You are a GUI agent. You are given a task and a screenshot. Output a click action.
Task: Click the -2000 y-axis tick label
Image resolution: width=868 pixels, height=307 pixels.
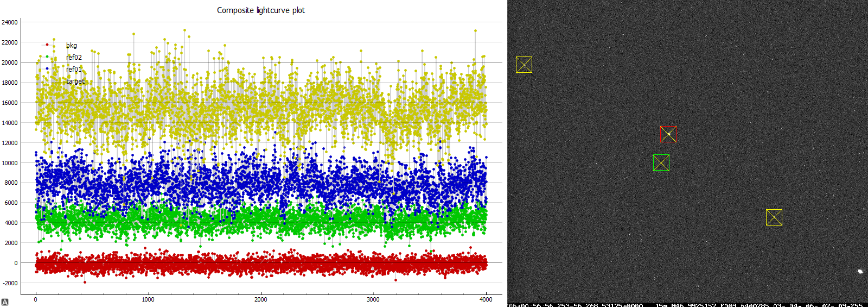coord(11,283)
